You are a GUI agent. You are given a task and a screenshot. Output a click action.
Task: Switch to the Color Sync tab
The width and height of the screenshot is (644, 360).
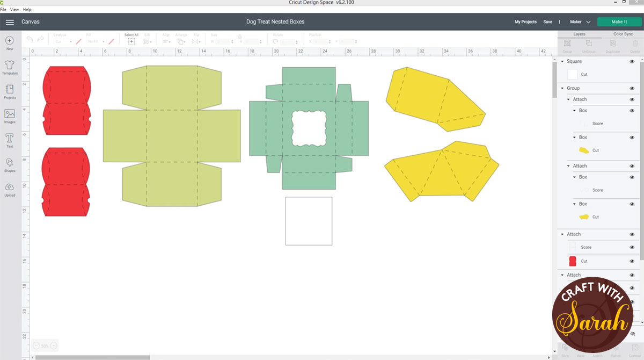pyautogui.click(x=623, y=34)
